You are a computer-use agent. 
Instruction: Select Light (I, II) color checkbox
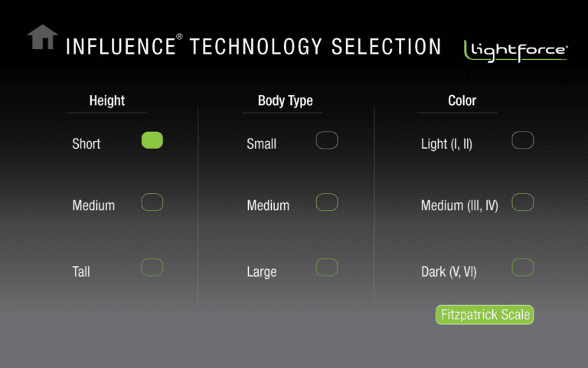pyautogui.click(x=523, y=140)
